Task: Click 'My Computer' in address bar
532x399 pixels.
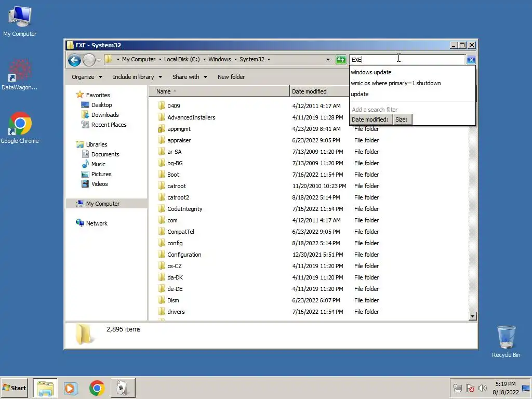Action: (x=138, y=59)
